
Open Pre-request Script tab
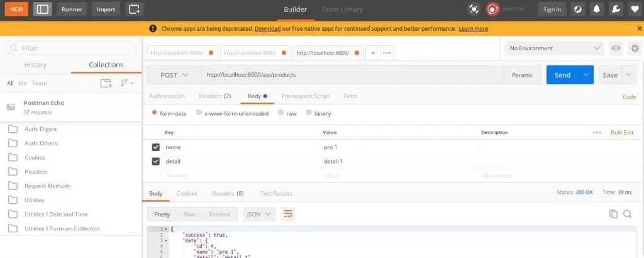(x=305, y=96)
